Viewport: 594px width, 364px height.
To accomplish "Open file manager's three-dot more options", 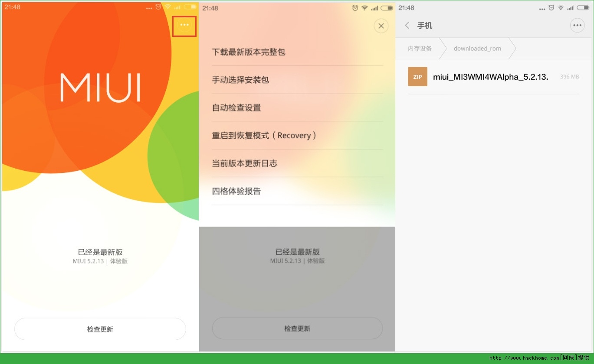I will pyautogui.click(x=577, y=26).
